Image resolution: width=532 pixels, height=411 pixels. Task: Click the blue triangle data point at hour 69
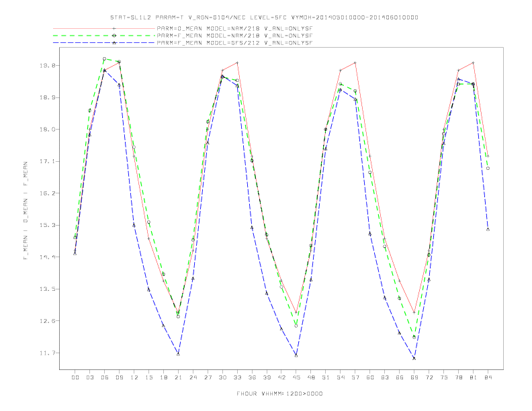click(414, 359)
